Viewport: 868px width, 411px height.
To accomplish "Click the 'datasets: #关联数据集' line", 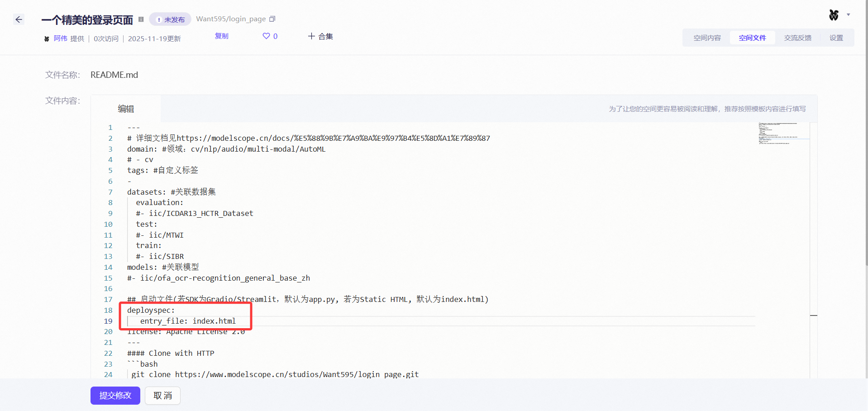I will tap(172, 192).
